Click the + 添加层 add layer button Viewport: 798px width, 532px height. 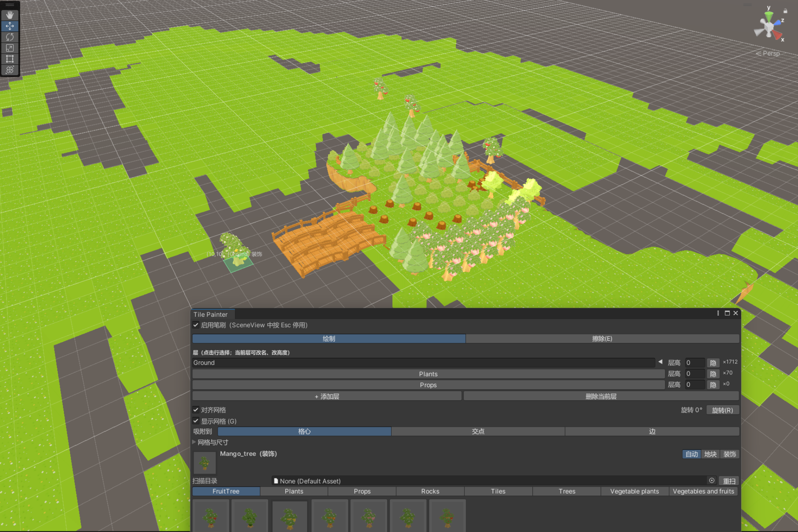pos(327,396)
